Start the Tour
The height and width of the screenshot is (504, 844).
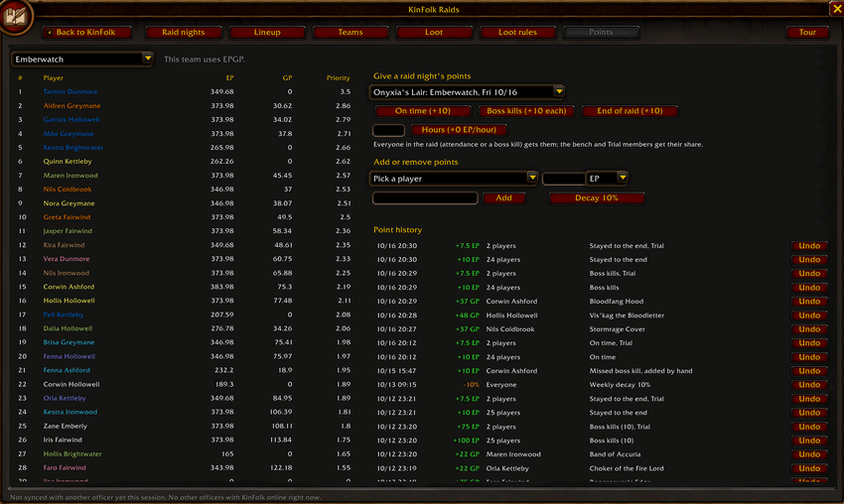click(807, 33)
